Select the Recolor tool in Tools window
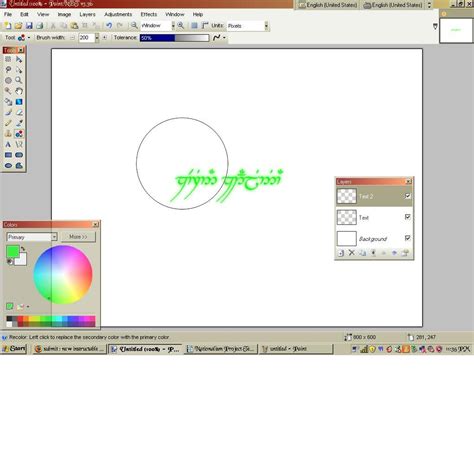The image size is (474, 474). pos(19,134)
